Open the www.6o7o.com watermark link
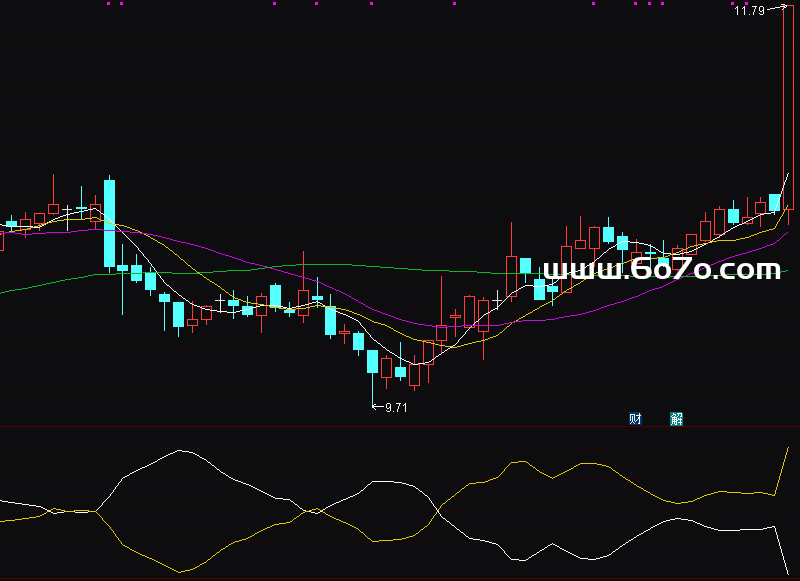This screenshot has width=800, height=581. pyautogui.click(x=661, y=269)
